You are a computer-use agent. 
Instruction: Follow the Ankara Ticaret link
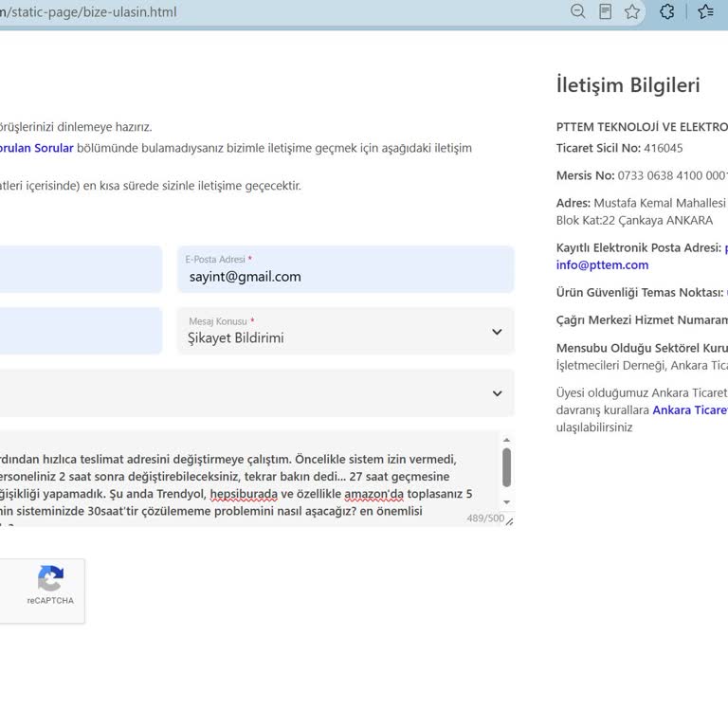click(690, 409)
